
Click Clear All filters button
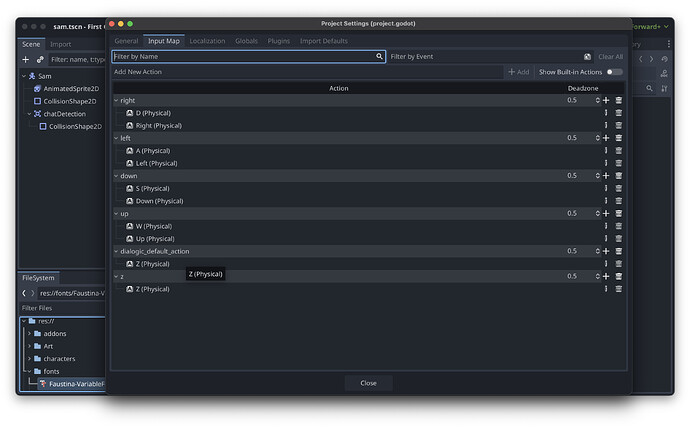point(610,56)
